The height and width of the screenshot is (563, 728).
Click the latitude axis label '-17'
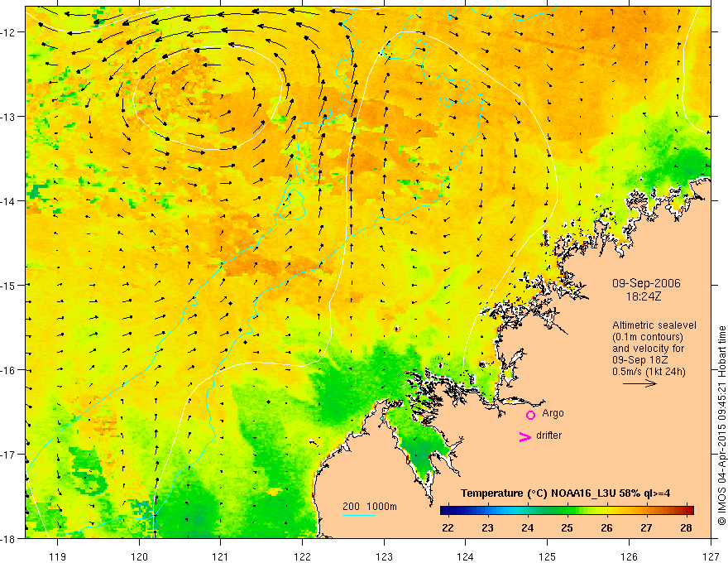[9, 455]
